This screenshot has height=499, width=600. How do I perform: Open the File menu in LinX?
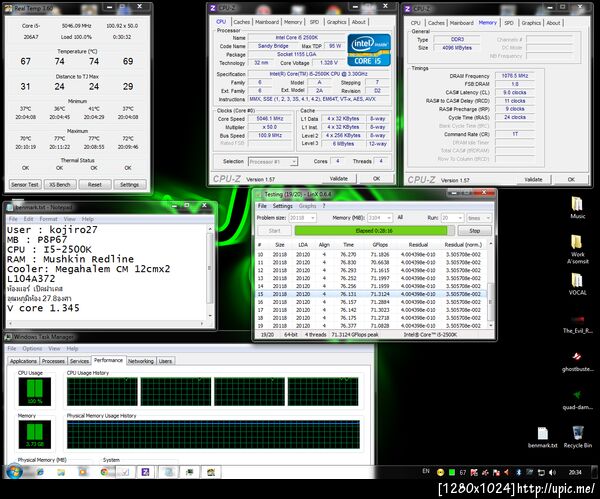(262, 206)
